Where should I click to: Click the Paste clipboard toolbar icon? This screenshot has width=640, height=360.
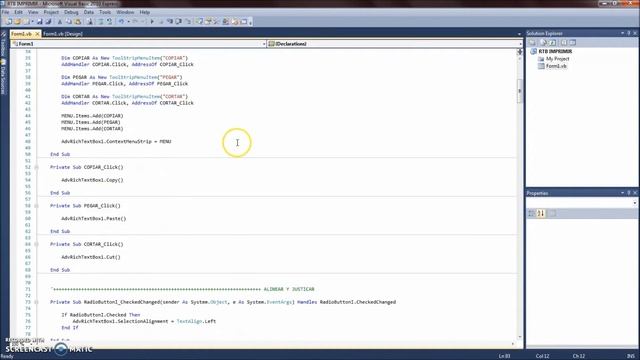coord(78,21)
